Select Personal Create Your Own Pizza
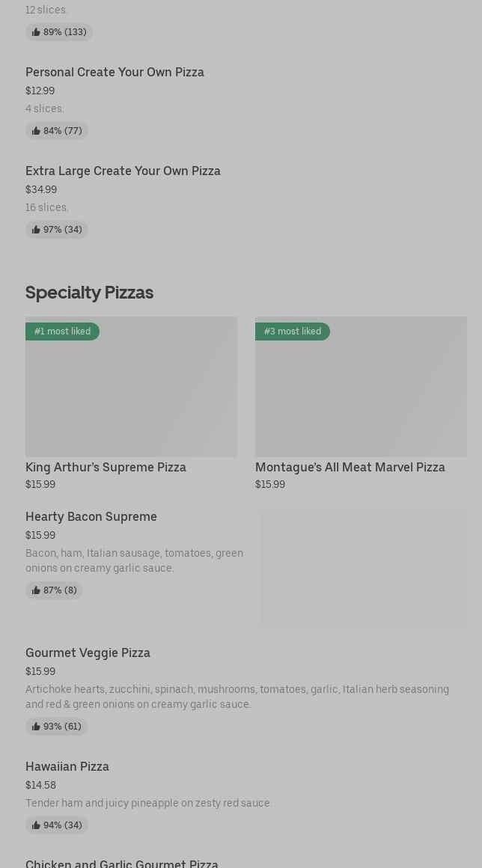This screenshot has height=868, width=482. click(x=115, y=73)
